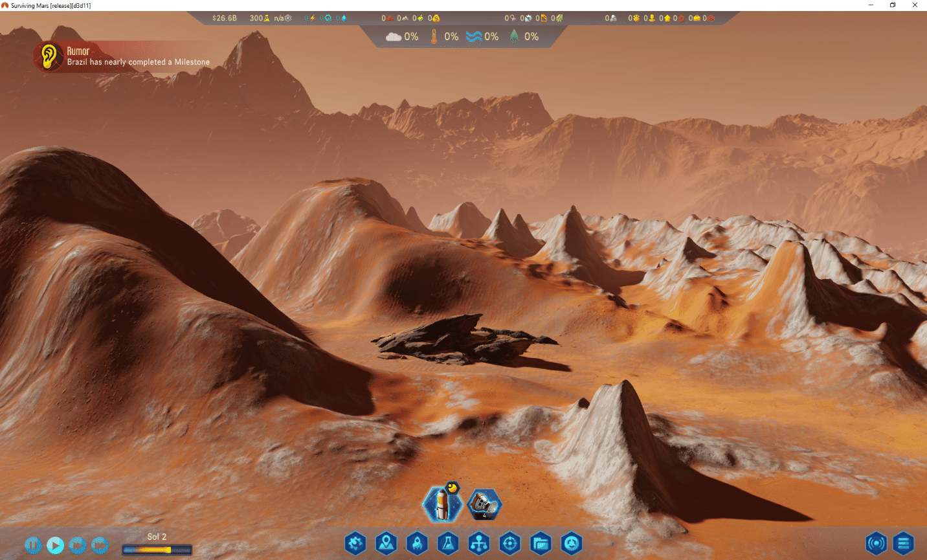Image resolution: width=927 pixels, height=560 pixels.
Task: Open the command center hierarchy icon
Action: click(x=479, y=543)
